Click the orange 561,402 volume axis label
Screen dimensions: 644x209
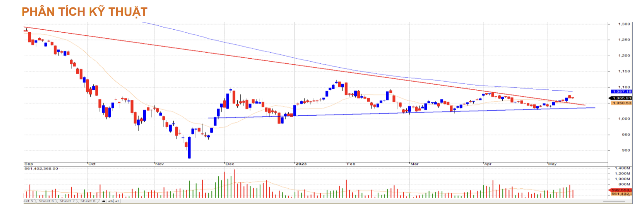(x=621, y=194)
